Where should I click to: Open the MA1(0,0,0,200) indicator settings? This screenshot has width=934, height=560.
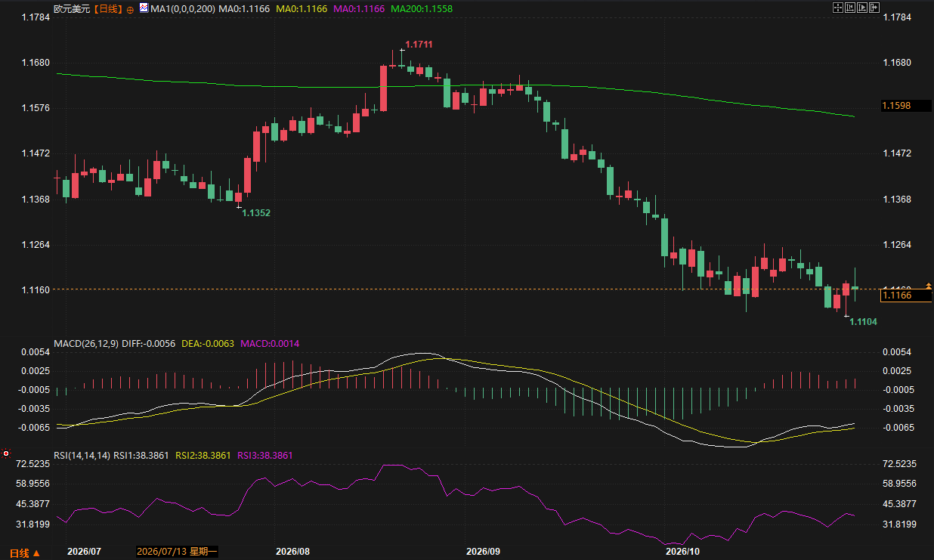pos(183,9)
